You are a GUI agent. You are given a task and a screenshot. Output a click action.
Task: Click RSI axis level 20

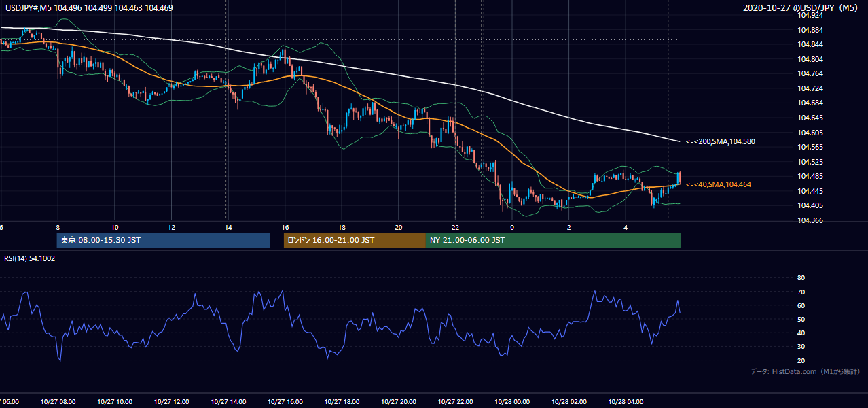click(x=801, y=360)
